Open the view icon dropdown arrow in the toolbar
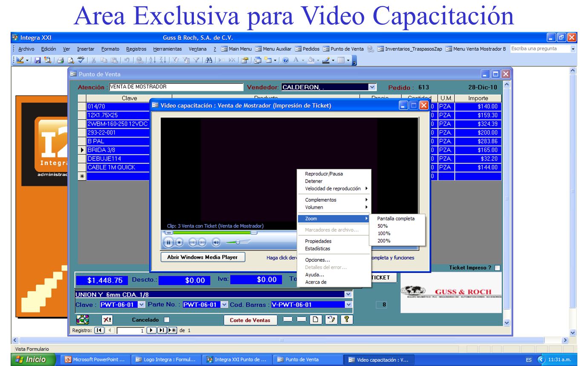The height and width of the screenshot is (366, 588). click(x=28, y=60)
